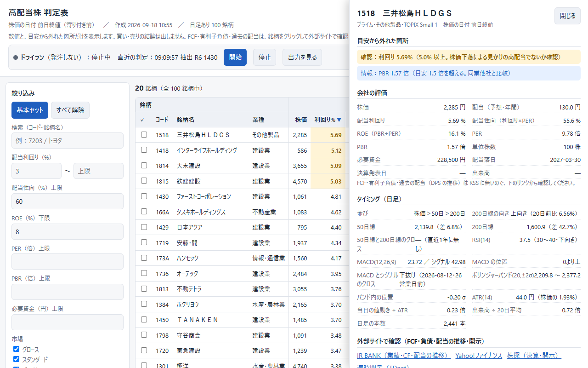This screenshot has height=368, width=588.
Task: Open the Yahoo!ファイナンス link
Action: pyautogui.click(x=478, y=356)
